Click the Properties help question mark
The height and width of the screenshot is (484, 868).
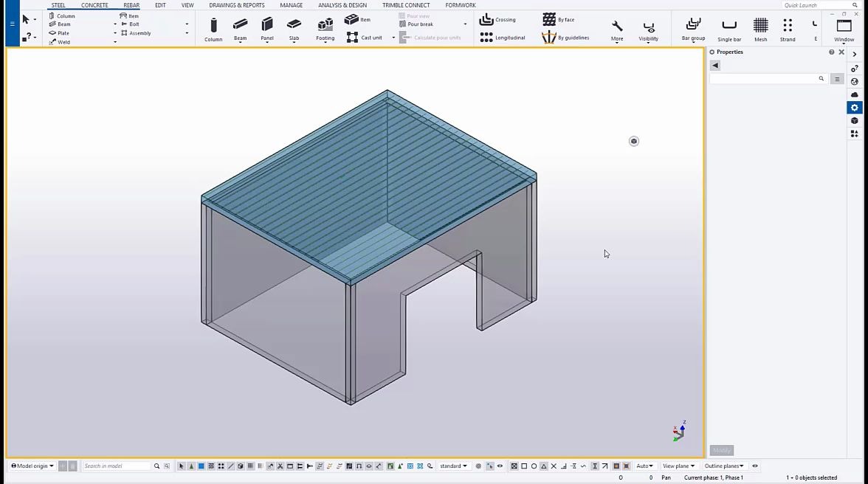point(831,52)
